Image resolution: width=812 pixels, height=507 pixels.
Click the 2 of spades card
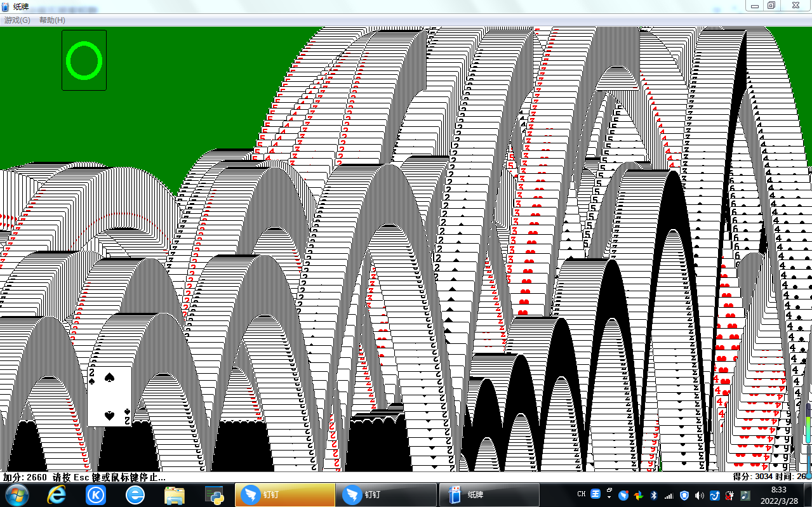pyautogui.click(x=110, y=396)
